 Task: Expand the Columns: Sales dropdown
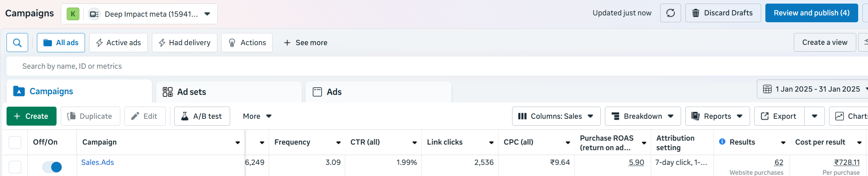(x=556, y=116)
